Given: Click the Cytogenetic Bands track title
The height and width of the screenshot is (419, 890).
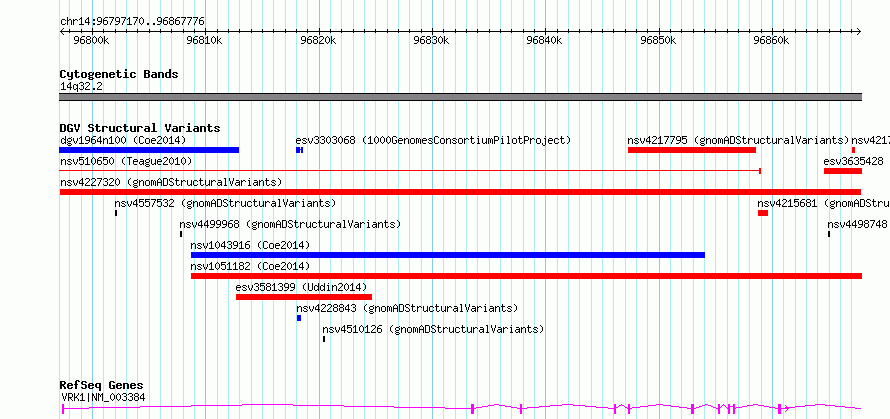Looking at the screenshot, I should pos(119,74).
